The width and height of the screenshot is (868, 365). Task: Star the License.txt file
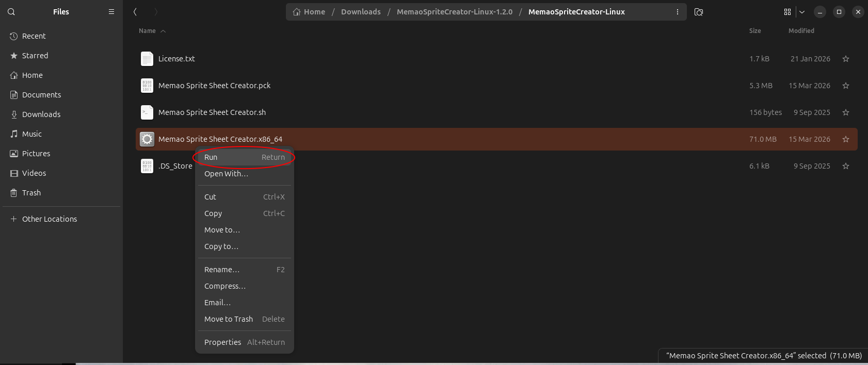pos(846,59)
